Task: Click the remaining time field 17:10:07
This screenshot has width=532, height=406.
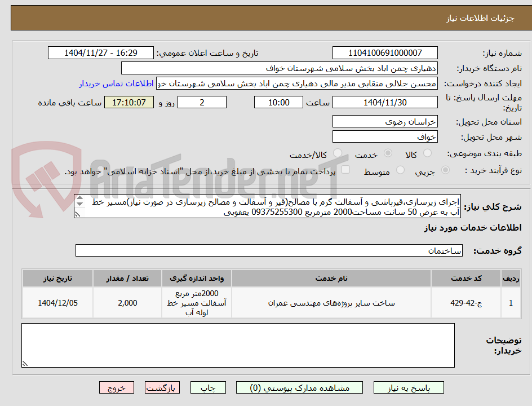Action: click(x=129, y=102)
